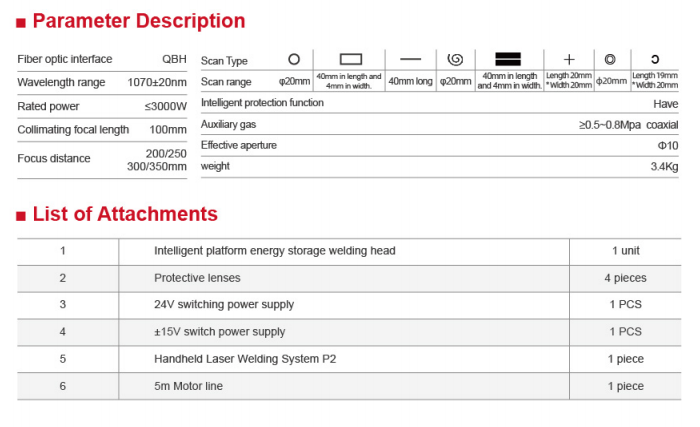Choose the concentric circles scan type icon

(x=611, y=59)
